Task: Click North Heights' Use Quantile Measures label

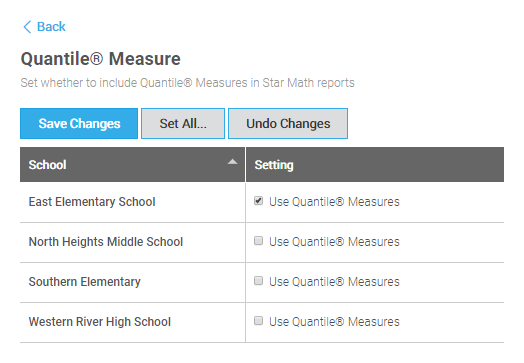Action: tap(334, 242)
